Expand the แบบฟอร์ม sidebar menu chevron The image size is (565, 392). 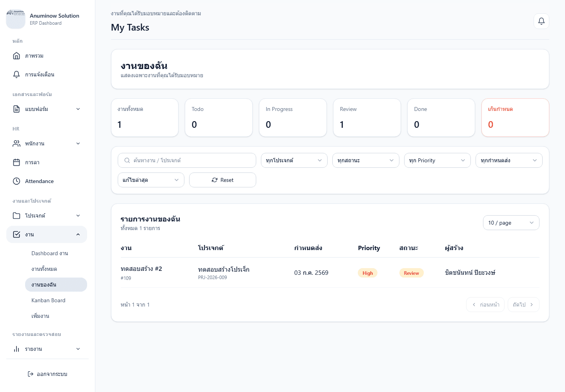pyautogui.click(x=78, y=109)
